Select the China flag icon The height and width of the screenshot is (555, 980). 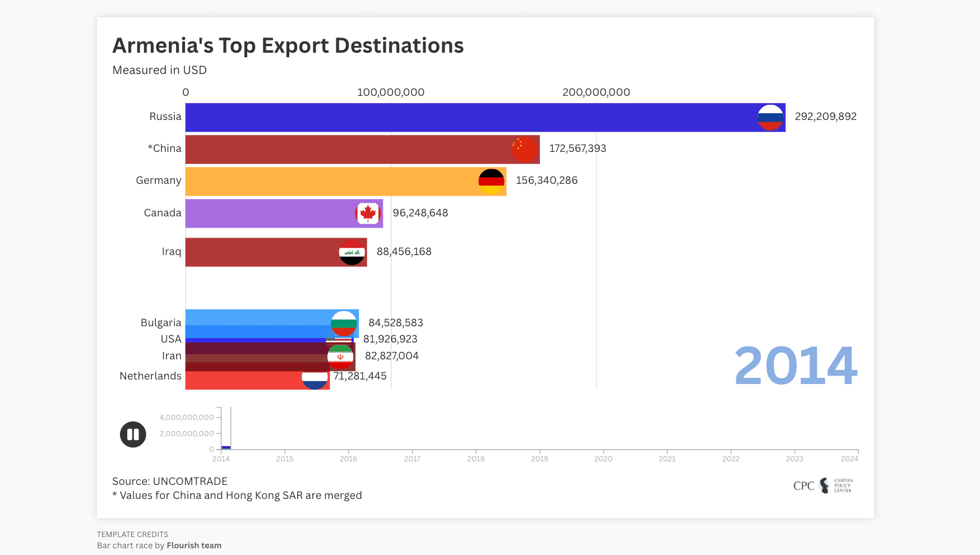point(525,149)
